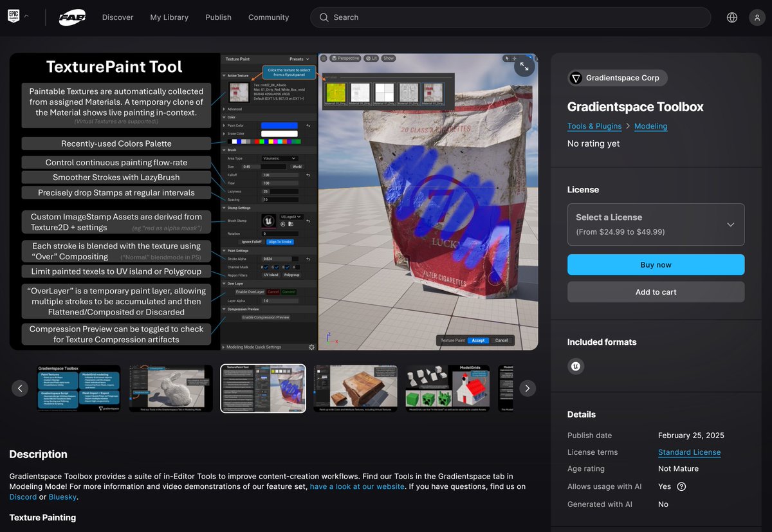Open the Gradientspace Corp publisher logo
Viewport: 772px width, 532px height.
pyautogui.click(x=575, y=78)
